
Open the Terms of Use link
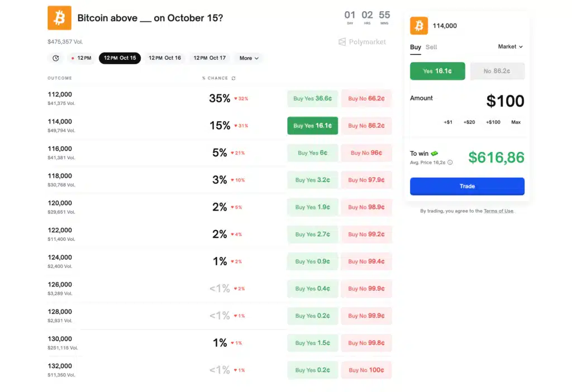[498, 211]
